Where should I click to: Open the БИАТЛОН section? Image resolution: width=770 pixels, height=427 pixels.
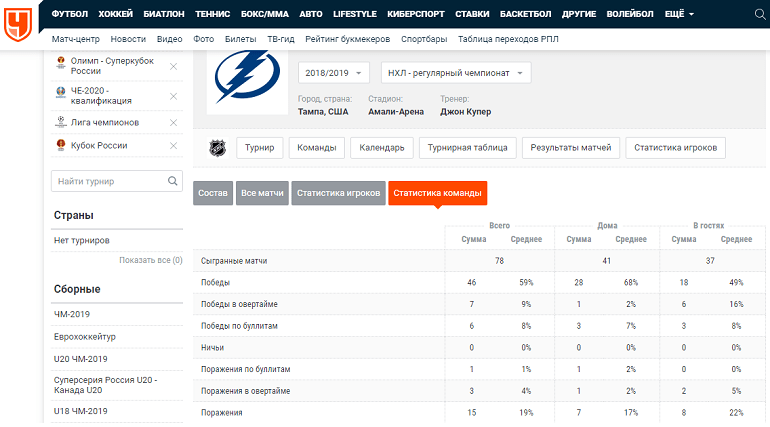(x=164, y=14)
